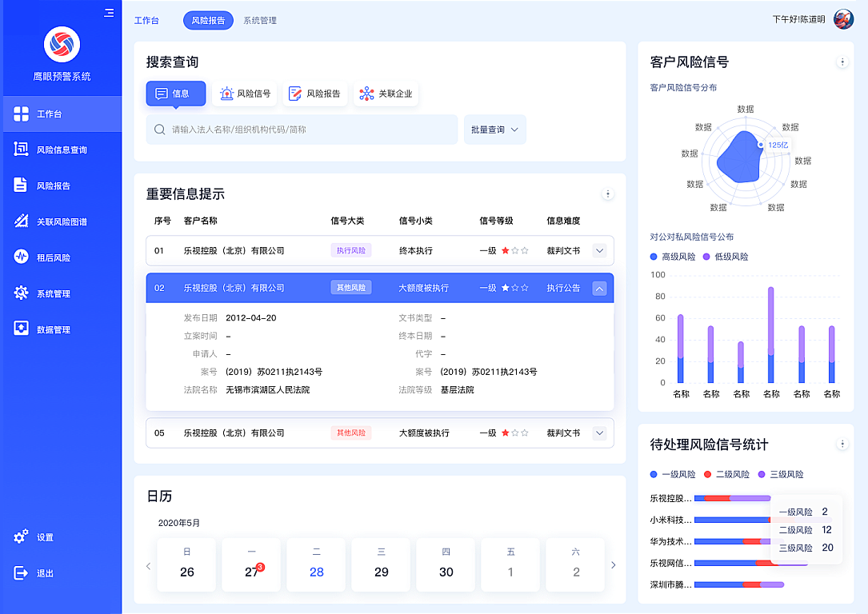868x614 pixels.
Task: Switch to the 系统管理 top tab
Action: point(260,20)
